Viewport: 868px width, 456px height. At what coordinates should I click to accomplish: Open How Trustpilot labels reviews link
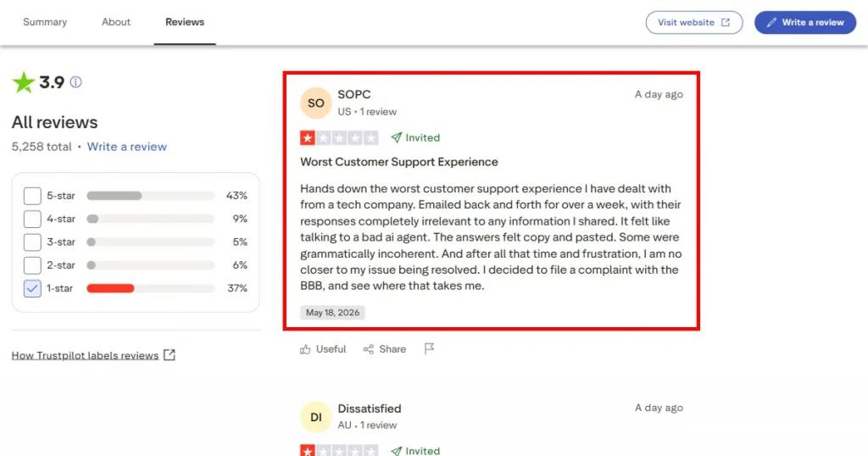click(86, 355)
